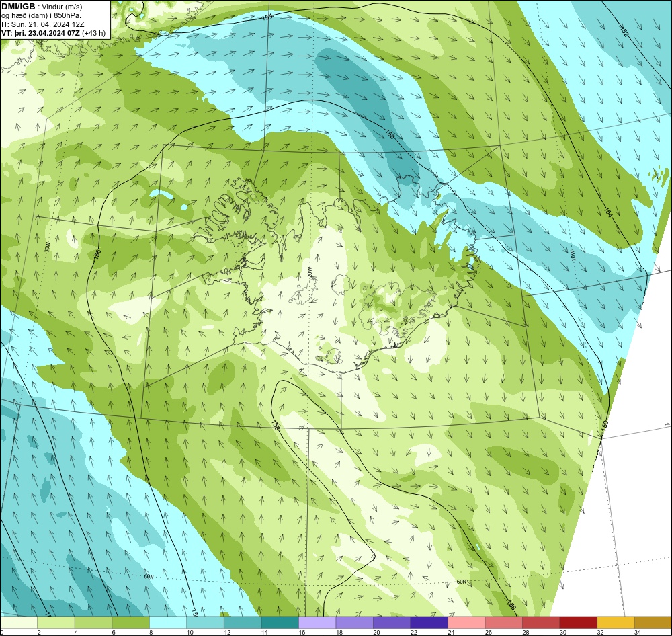672x636 pixels.
Task: Select the 2–4 m/s light green swatch
Action: tap(56, 623)
